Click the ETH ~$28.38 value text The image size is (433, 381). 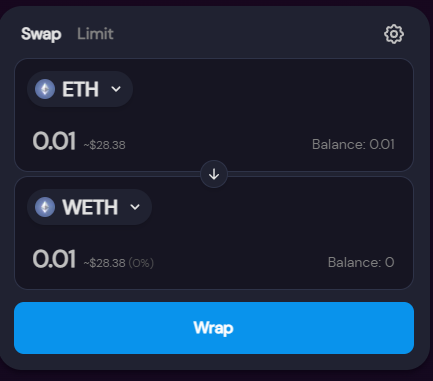click(x=104, y=145)
